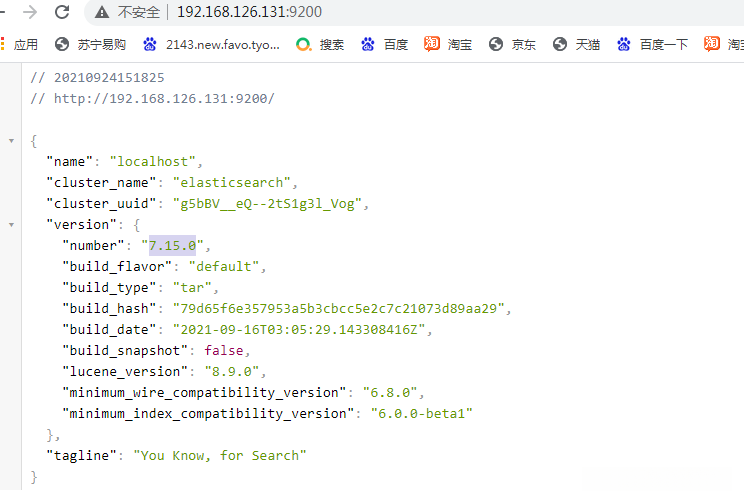Click the lucene_version value "8.9.0"
This screenshot has height=500, width=744.
click(x=232, y=371)
